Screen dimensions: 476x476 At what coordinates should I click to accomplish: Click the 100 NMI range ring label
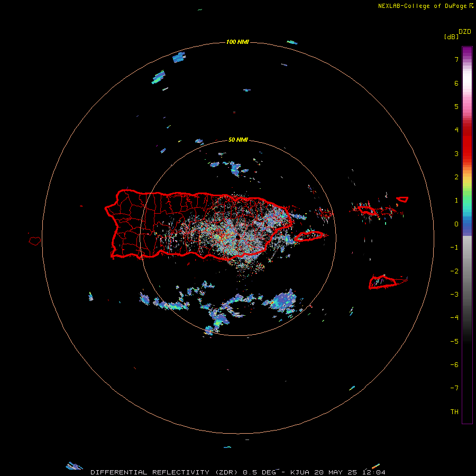[x=237, y=42]
